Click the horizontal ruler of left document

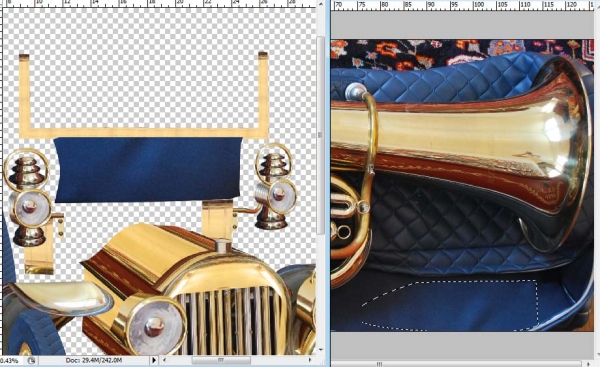[158, 3]
